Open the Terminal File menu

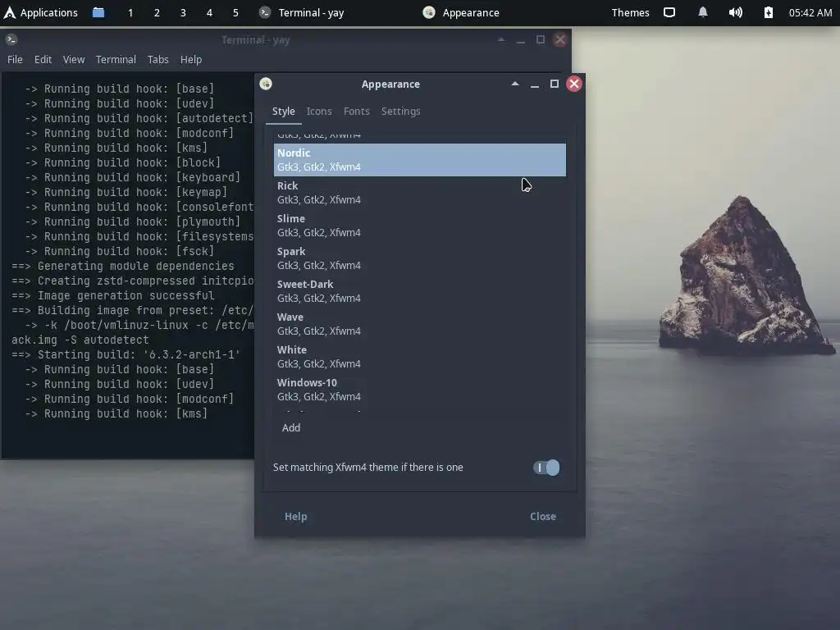point(15,59)
